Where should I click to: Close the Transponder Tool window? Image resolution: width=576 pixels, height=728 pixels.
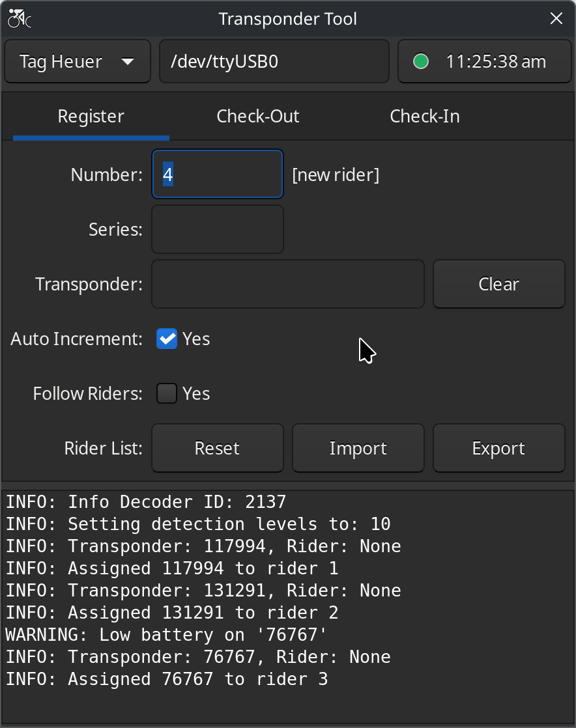pos(556,19)
